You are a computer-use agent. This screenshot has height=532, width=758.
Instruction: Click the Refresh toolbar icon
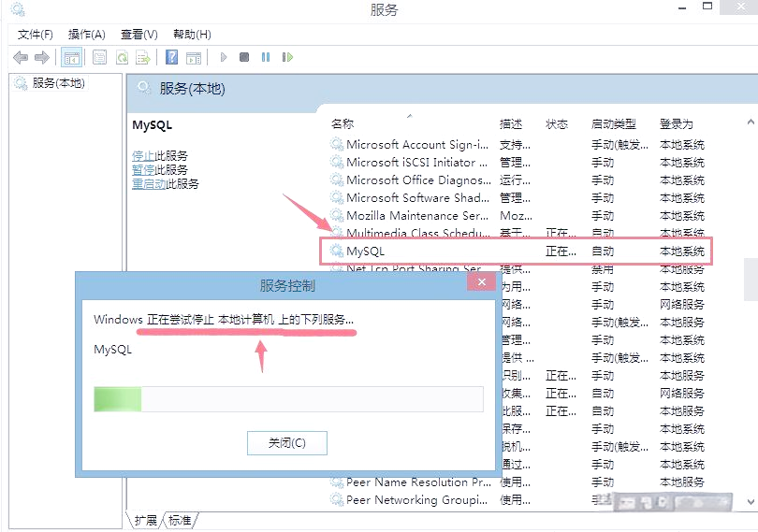click(x=122, y=57)
